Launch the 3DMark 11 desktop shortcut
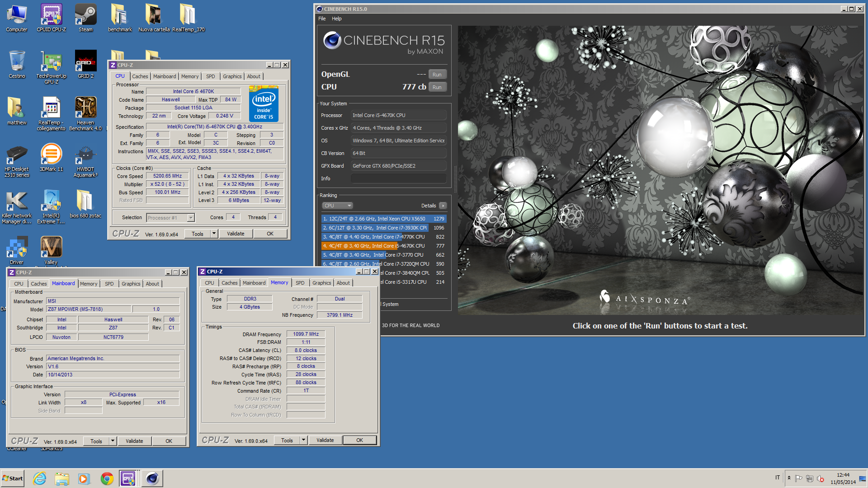Viewport: 868px width, 488px height. click(51, 158)
